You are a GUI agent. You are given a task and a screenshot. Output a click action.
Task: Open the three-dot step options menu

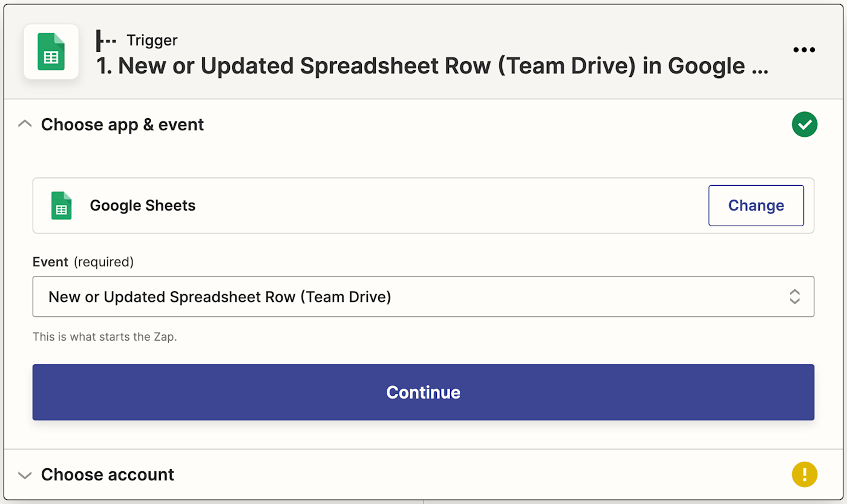tap(803, 50)
